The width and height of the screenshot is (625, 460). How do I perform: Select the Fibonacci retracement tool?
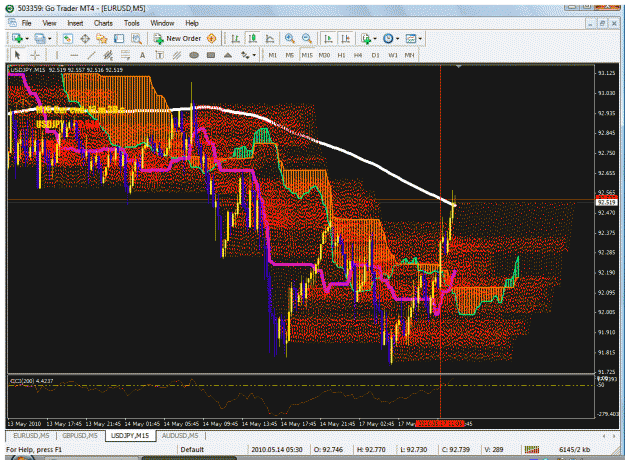(125, 55)
